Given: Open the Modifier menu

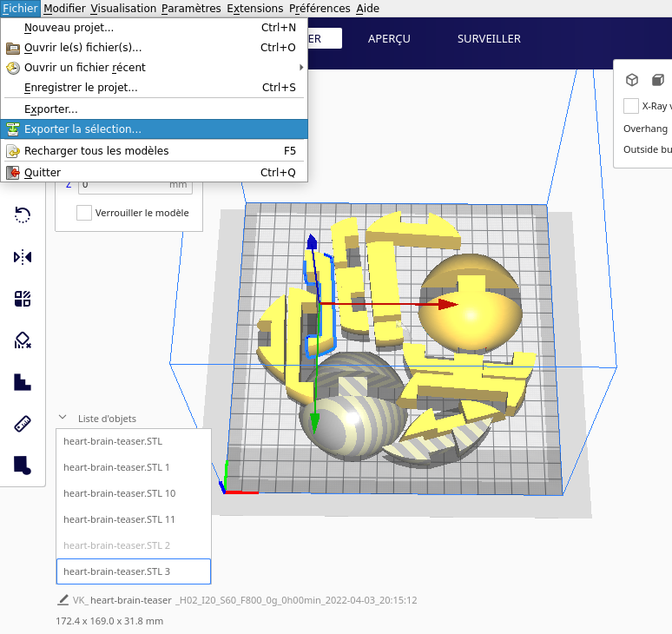Looking at the screenshot, I should (64, 8).
